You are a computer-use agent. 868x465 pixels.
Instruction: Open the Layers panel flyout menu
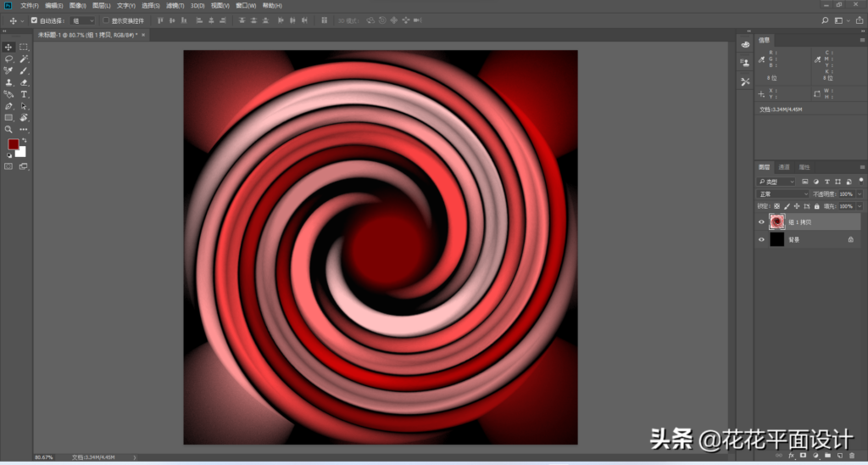[862, 167]
